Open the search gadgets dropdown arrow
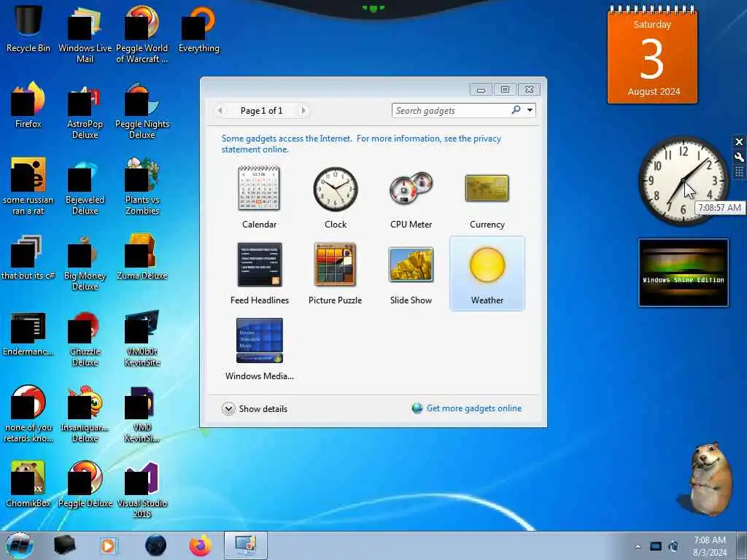Viewport: 747px width, 560px height. tap(530, 111)
